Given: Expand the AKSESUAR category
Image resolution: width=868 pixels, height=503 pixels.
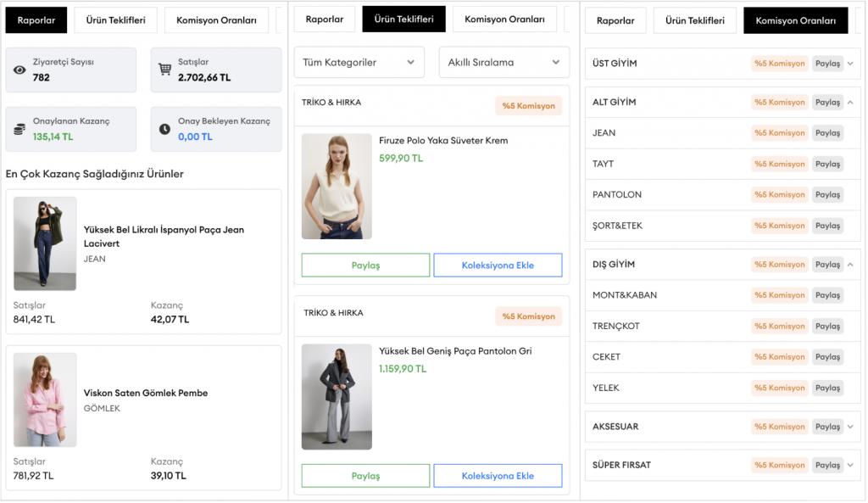Looking at the screenshot, I should 850,427.
